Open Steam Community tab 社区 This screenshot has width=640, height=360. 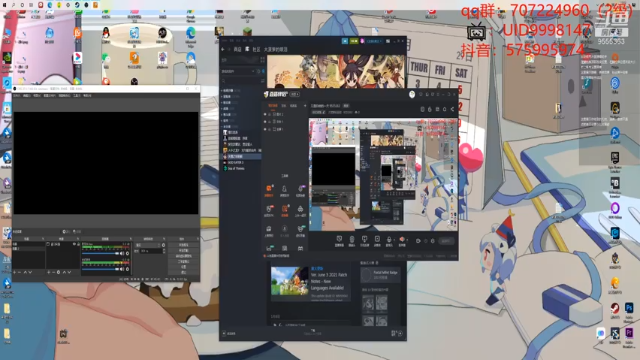click(256, 49)
